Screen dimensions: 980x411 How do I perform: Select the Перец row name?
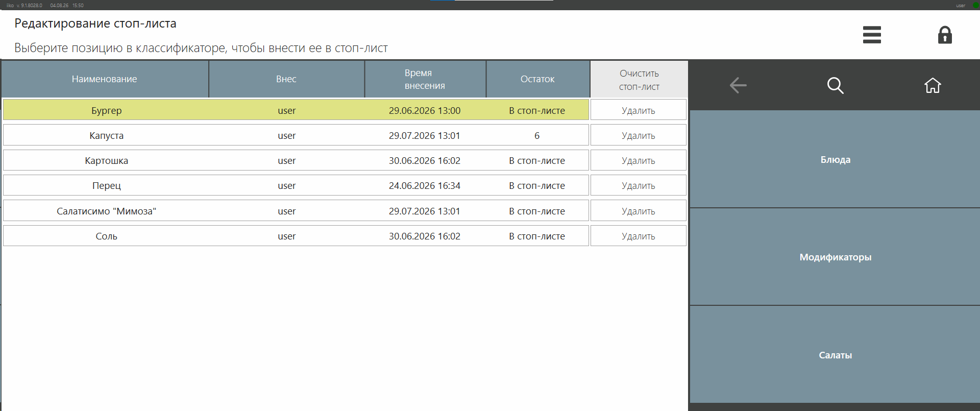coord(106,185)
